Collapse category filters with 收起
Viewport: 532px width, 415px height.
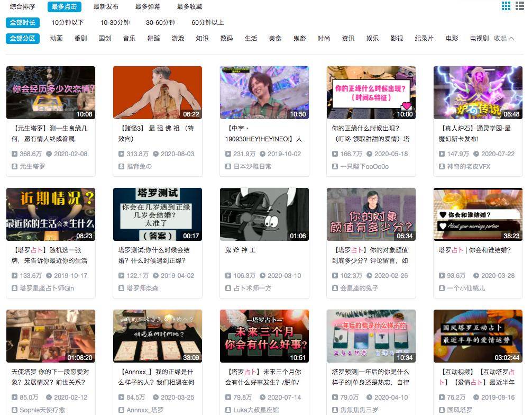503,39
